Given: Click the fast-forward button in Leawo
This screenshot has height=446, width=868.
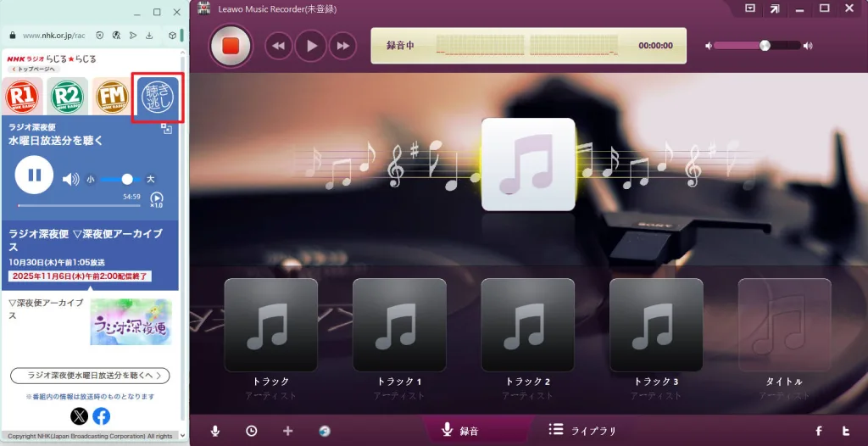Looking at the screenshot, I should coord(342,46).
